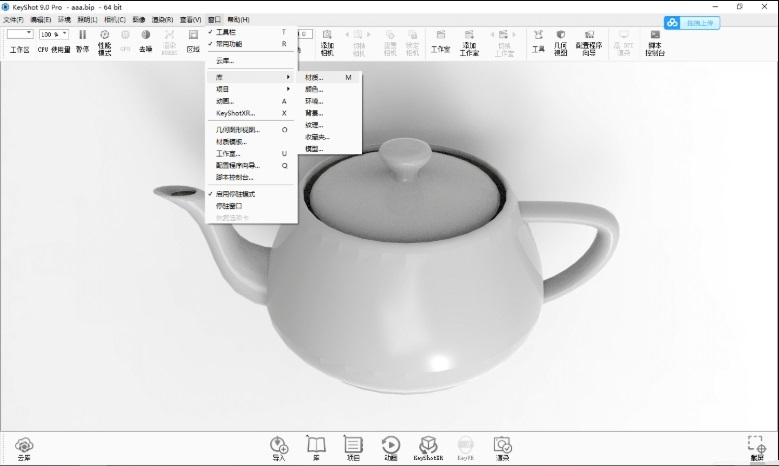The image size is (779, 466).
Task: Open the Camera (相机) menu
Action: click(x=115, y=19)
